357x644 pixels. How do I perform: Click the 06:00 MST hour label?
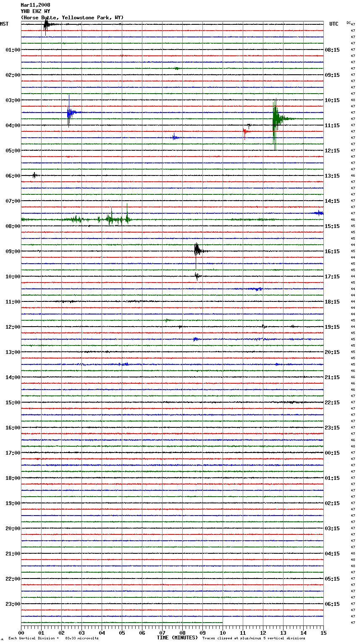pos(13,176)
